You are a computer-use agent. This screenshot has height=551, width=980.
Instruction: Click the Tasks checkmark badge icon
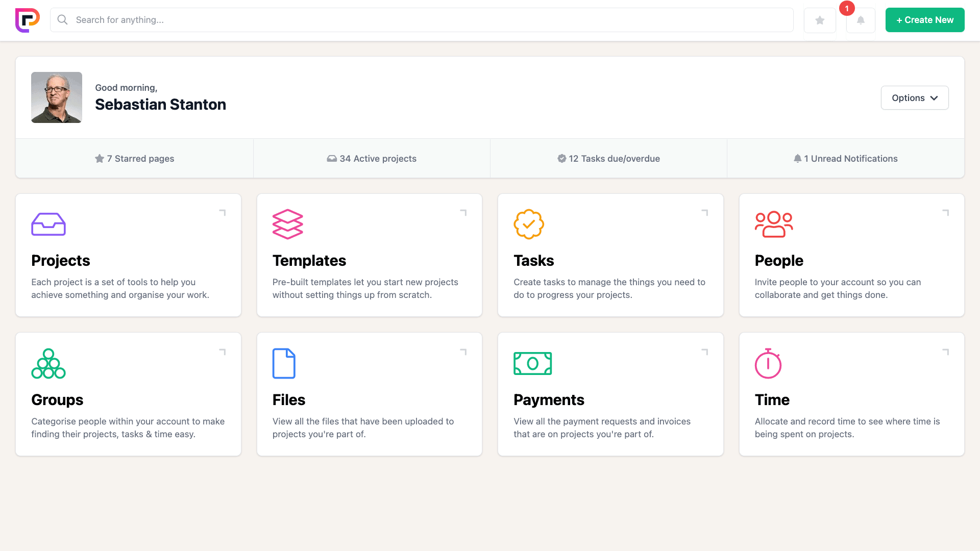[x=528, y=224]
